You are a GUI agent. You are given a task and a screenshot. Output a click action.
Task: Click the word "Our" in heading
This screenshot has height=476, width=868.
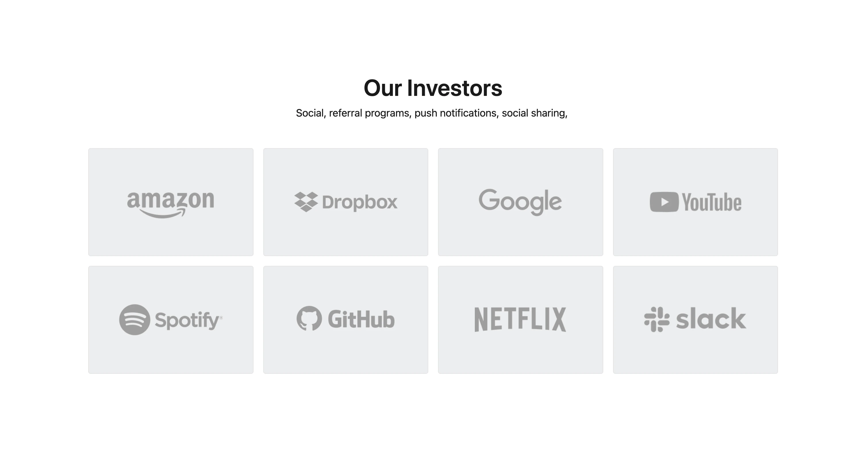pos(383,88)
